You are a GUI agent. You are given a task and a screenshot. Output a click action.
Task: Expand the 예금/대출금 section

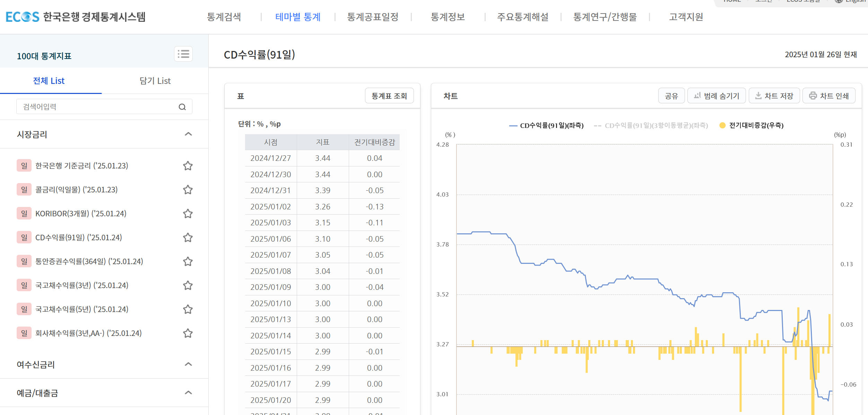[188, 392]
